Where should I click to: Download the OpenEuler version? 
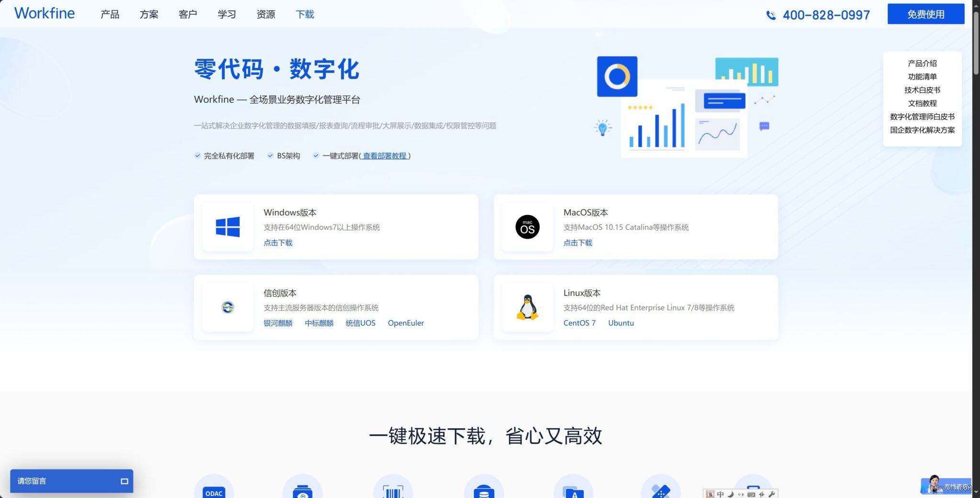[x=406, y=323]
